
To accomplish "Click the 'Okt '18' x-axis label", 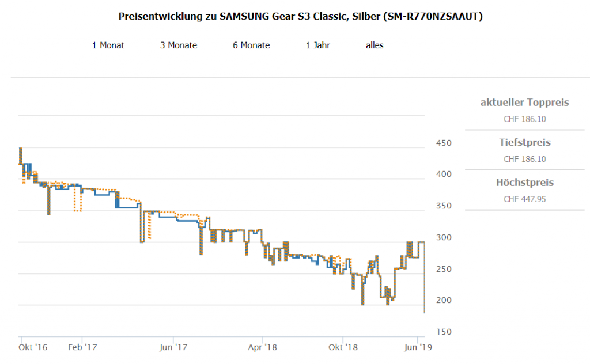I will tap(343, 347).
